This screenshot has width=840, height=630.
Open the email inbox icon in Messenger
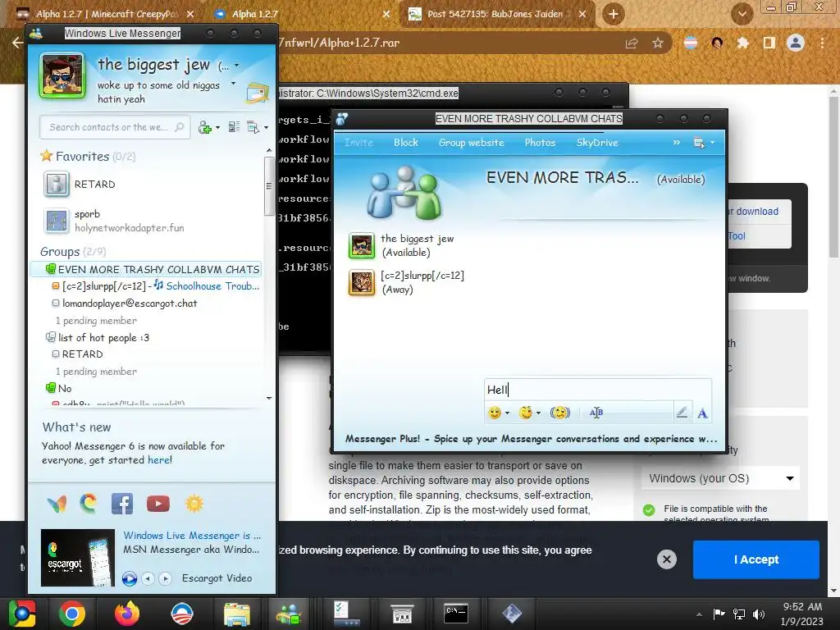pyautogui.click(x=258, y=94)
